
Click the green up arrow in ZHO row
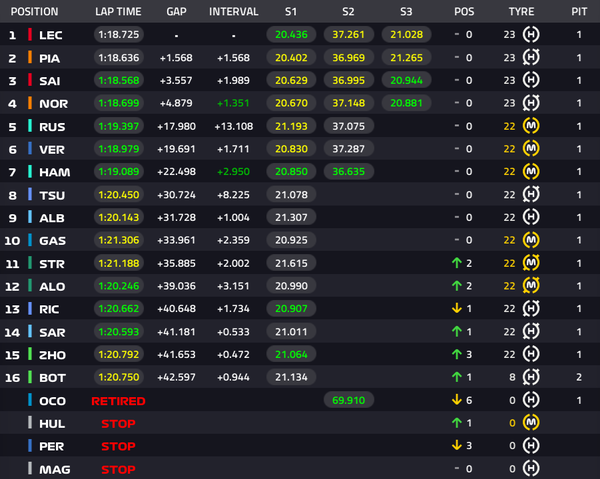pyautogui.click(x=457, y=354)
